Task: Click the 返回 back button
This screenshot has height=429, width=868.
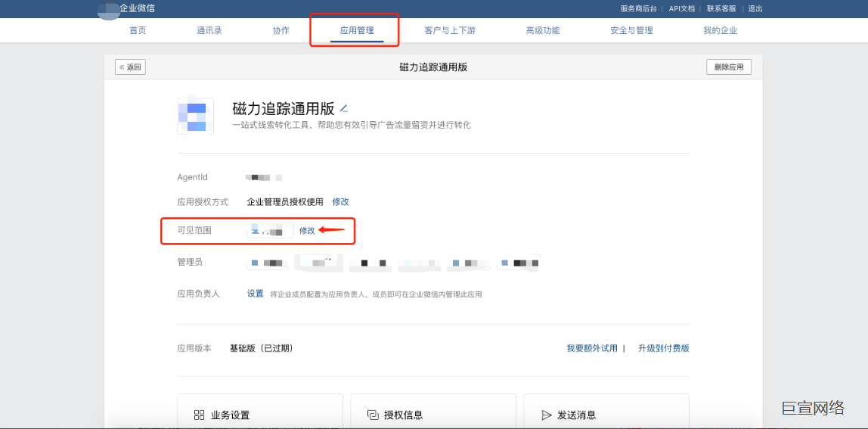Action: pos(130,67)
